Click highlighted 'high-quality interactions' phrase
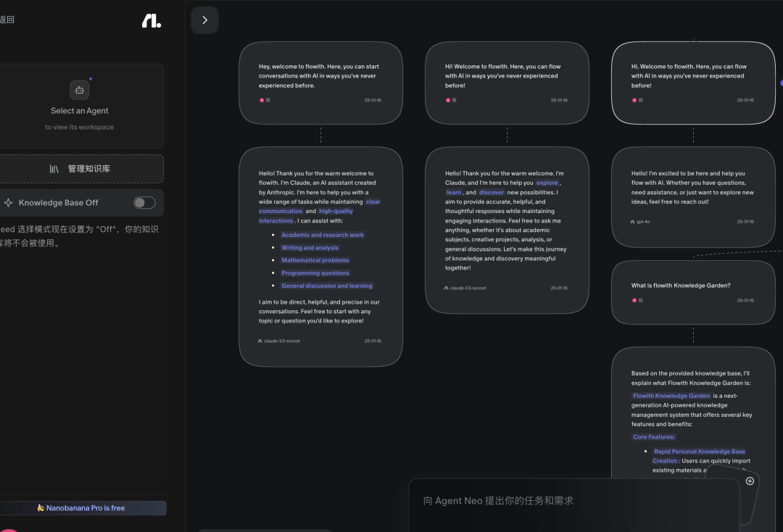The width and height of the screenshot is (783, 532). 306,216
